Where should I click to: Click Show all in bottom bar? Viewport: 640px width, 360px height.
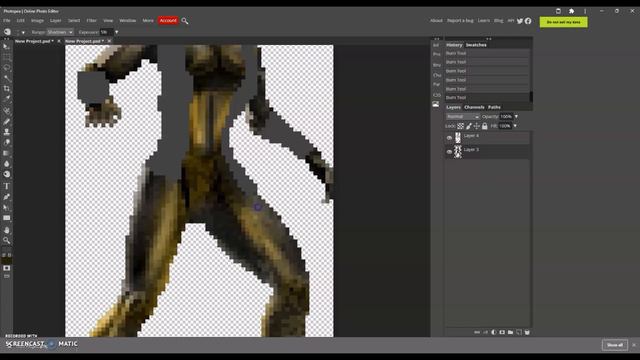615,345
